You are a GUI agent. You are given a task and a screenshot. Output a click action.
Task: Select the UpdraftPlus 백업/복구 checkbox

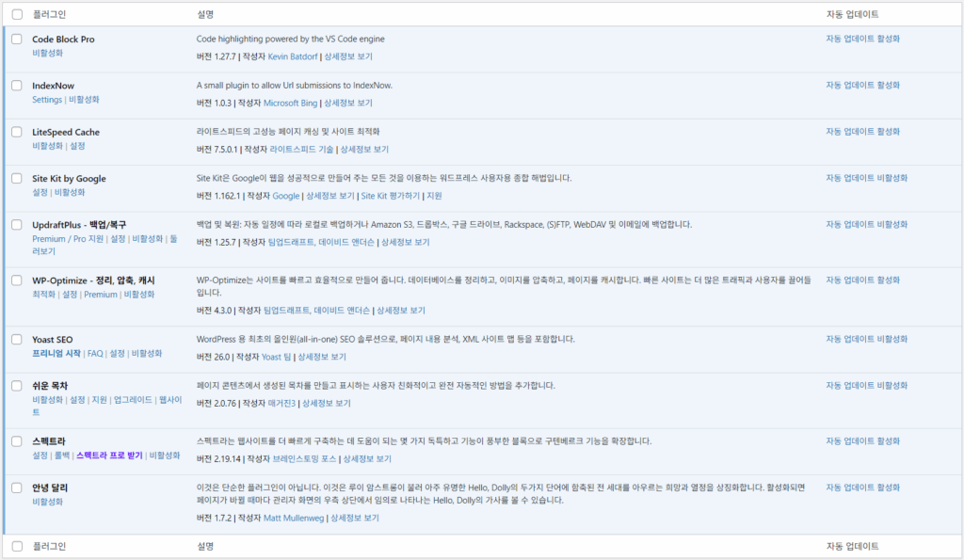(17, 225)
